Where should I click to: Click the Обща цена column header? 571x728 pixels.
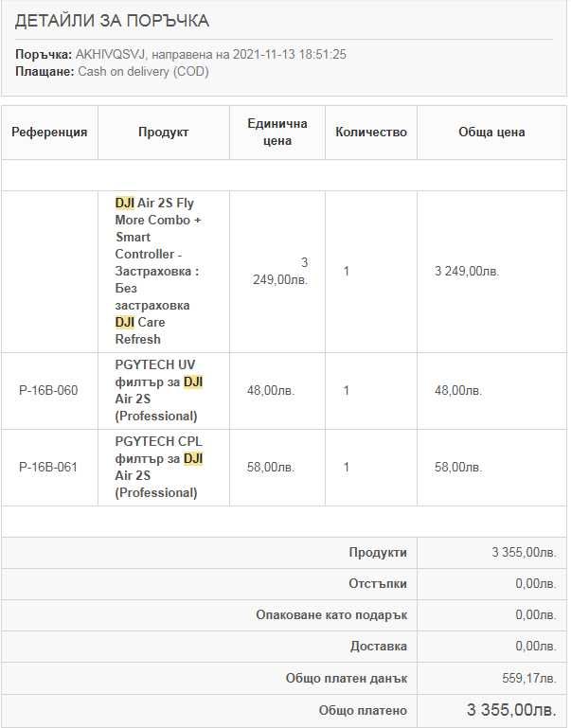[491, 133]
